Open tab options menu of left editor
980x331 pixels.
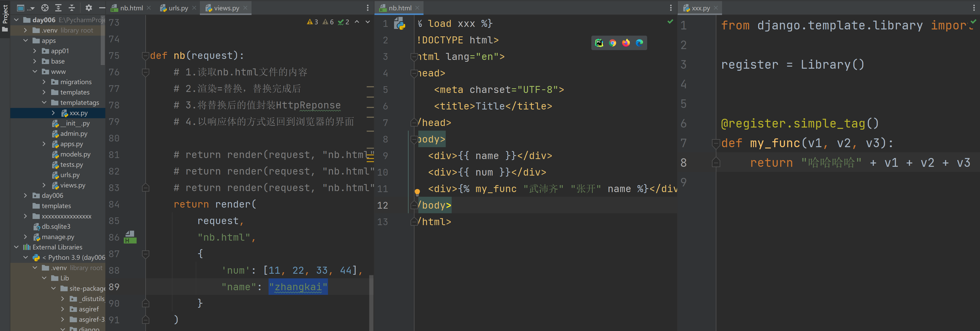coord(367,7)
